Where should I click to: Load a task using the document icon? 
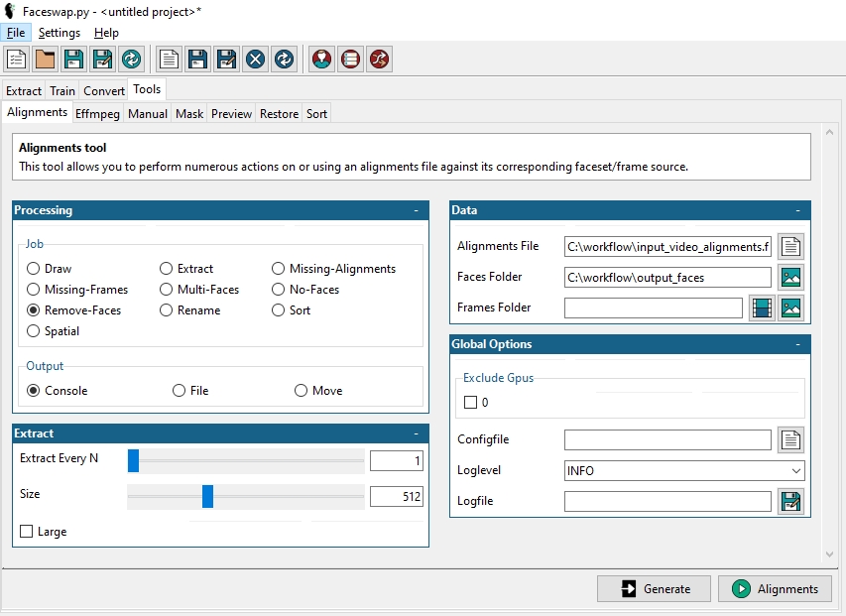169,59
